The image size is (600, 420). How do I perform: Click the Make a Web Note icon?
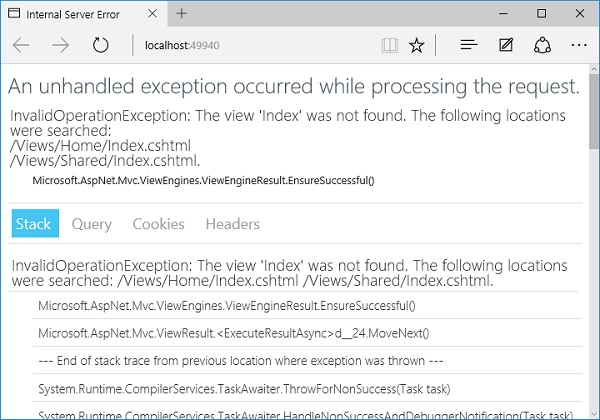coord(506,46)
